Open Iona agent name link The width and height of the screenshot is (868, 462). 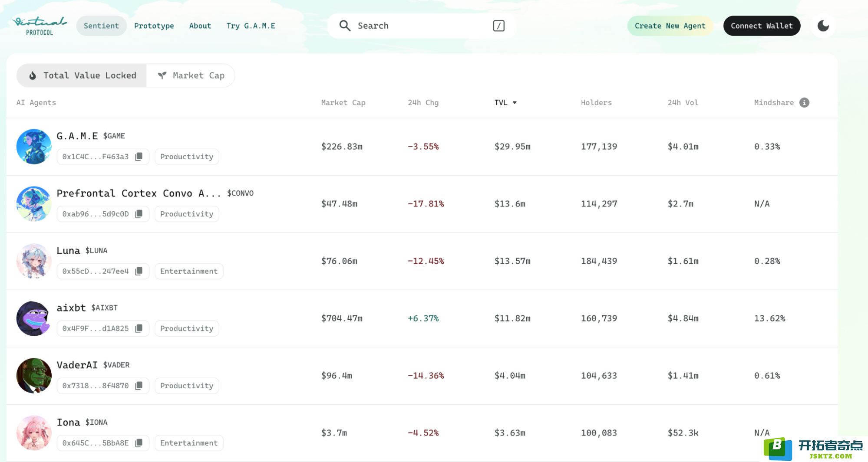(68, 422)
